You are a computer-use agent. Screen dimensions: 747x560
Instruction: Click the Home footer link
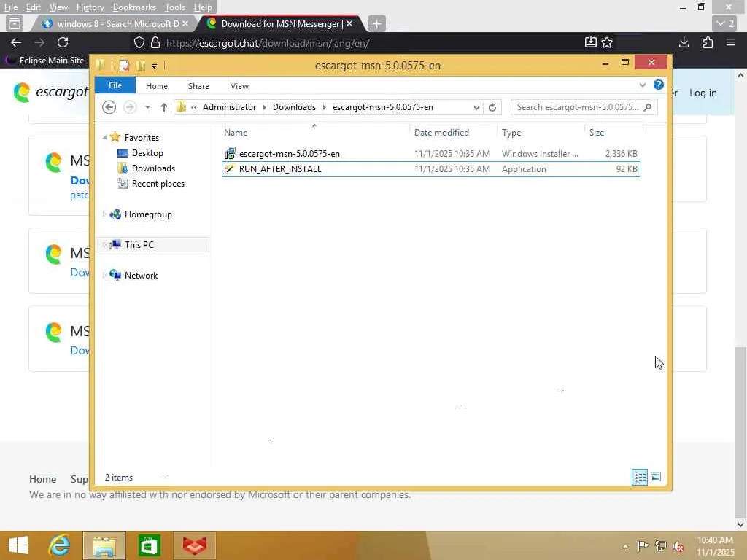43,479
